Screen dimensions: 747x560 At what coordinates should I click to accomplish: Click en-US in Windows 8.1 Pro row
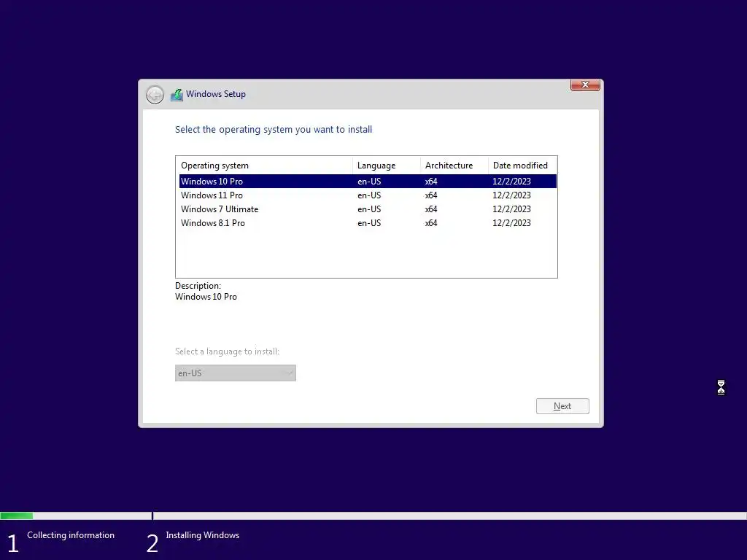[x=369, y=223]
